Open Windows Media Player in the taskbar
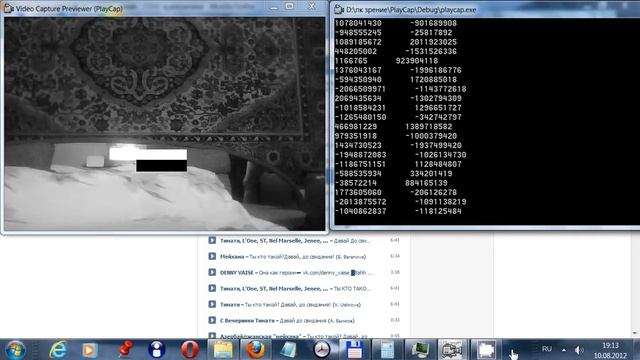This screenshot has width=640, height=360. (x=89, y=350)
